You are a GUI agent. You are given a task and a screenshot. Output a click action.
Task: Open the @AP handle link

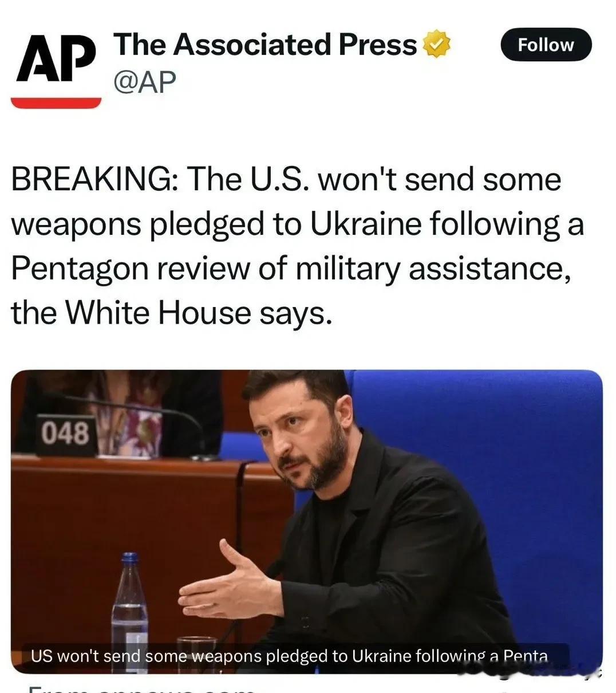145,82
